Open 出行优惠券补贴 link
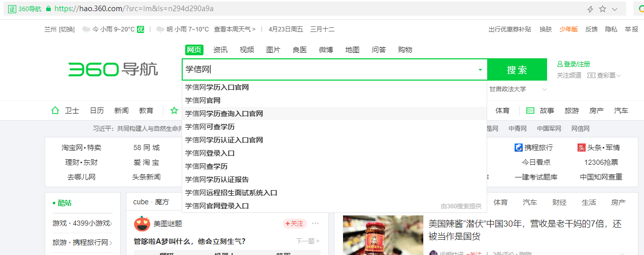Viewport: 644px width, 255px height. coord(510,29)
